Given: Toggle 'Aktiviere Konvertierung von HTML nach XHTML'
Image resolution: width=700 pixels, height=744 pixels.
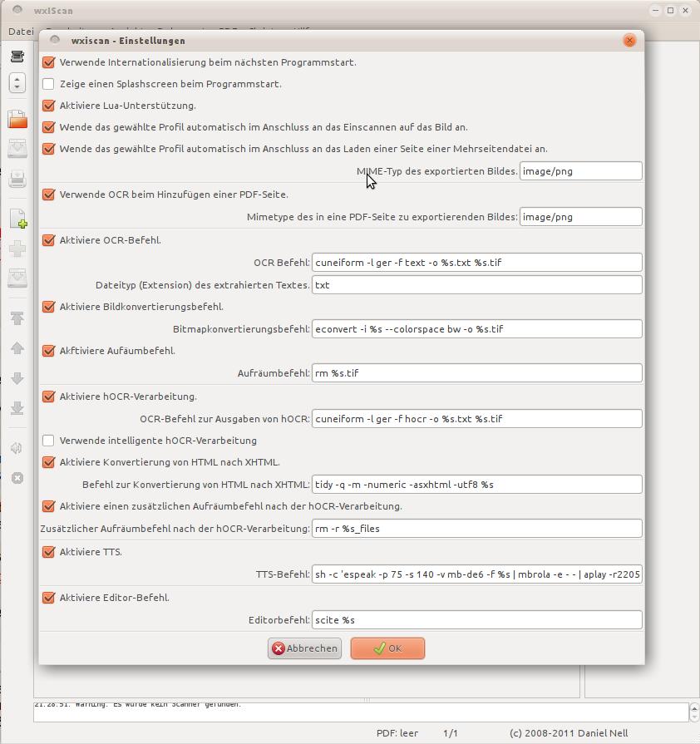Looking at the screenshot, I should coord(48,462).
